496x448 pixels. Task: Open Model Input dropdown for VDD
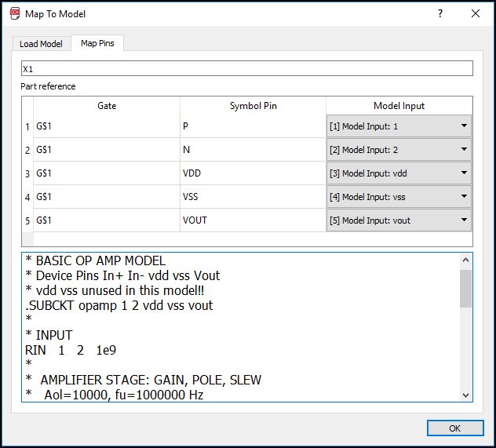399,173
